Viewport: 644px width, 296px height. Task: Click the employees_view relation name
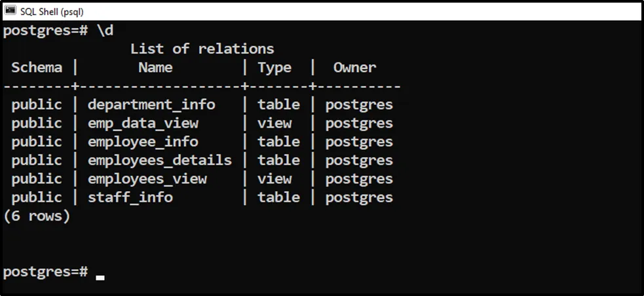click(x=147, y=179)
